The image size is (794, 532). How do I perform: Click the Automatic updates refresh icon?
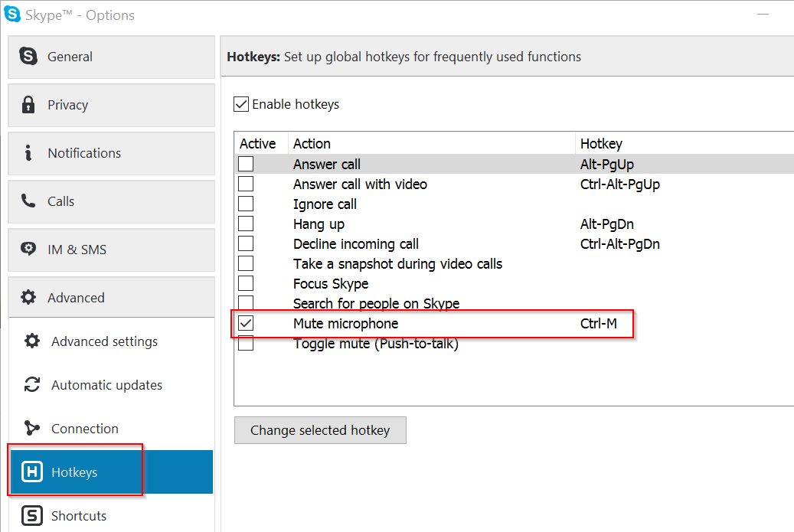(32, 385)
